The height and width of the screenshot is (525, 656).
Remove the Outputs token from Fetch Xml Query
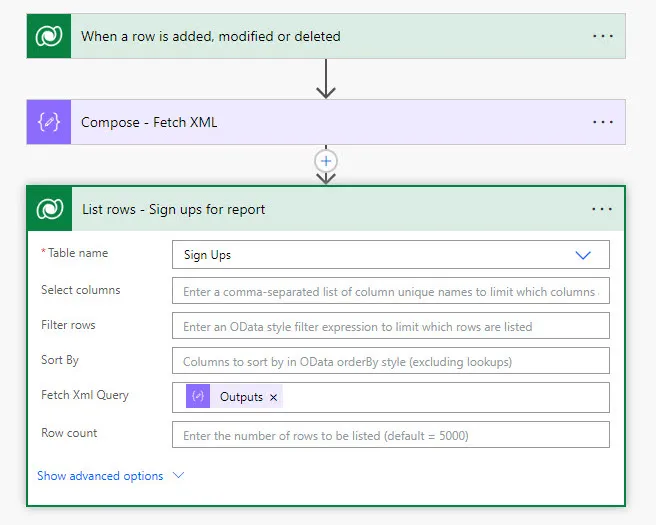click(x=274, y=397)
